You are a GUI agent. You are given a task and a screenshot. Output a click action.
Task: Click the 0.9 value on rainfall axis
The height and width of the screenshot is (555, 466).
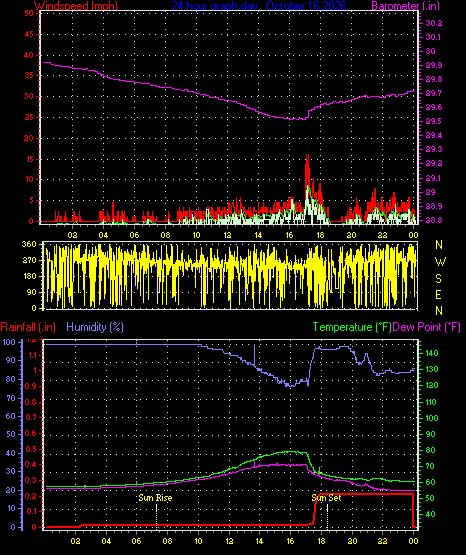click(31, 386)
